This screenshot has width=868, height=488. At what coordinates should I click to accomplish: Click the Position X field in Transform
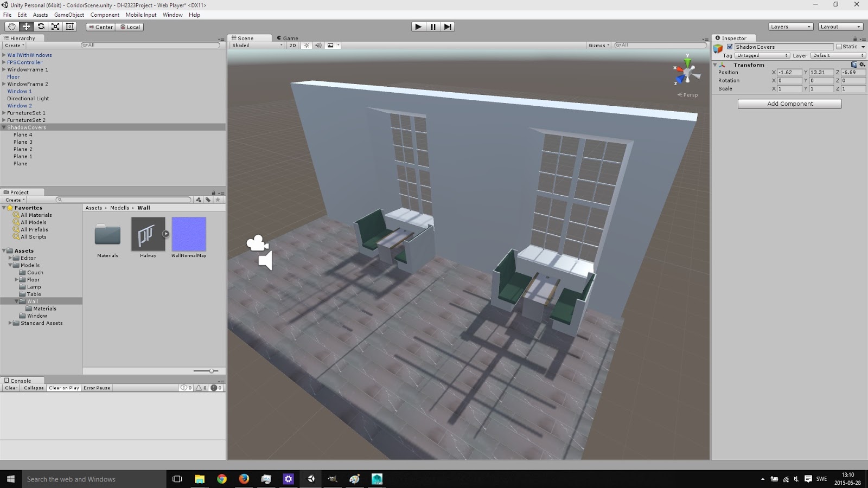click(x=789, y=72)
